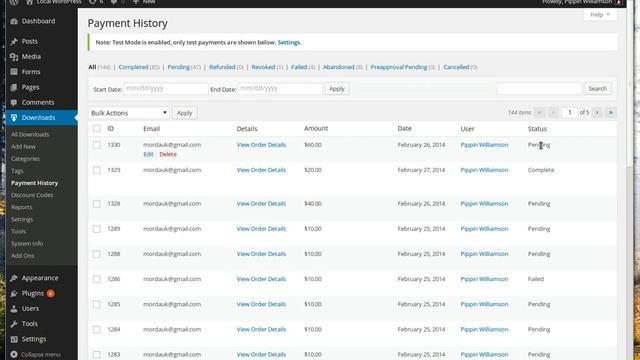The image size is (640, 360).
Task: Check the box for payment 1329
Action: pyautogui.click(x=97, y=170)
